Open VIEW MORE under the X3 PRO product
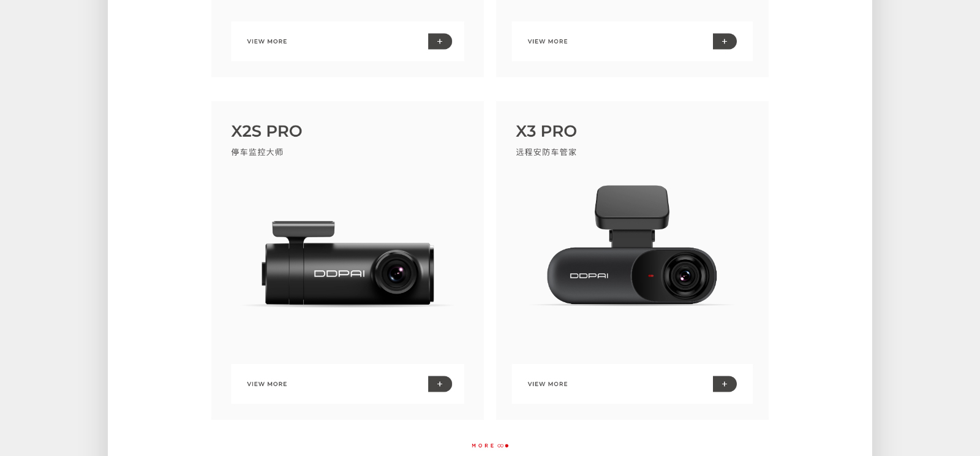 (548, 384)
